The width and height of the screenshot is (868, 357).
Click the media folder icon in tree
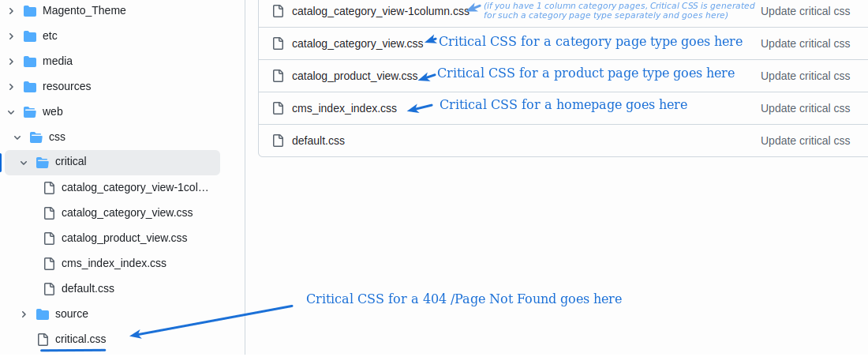tap(30, 62)
